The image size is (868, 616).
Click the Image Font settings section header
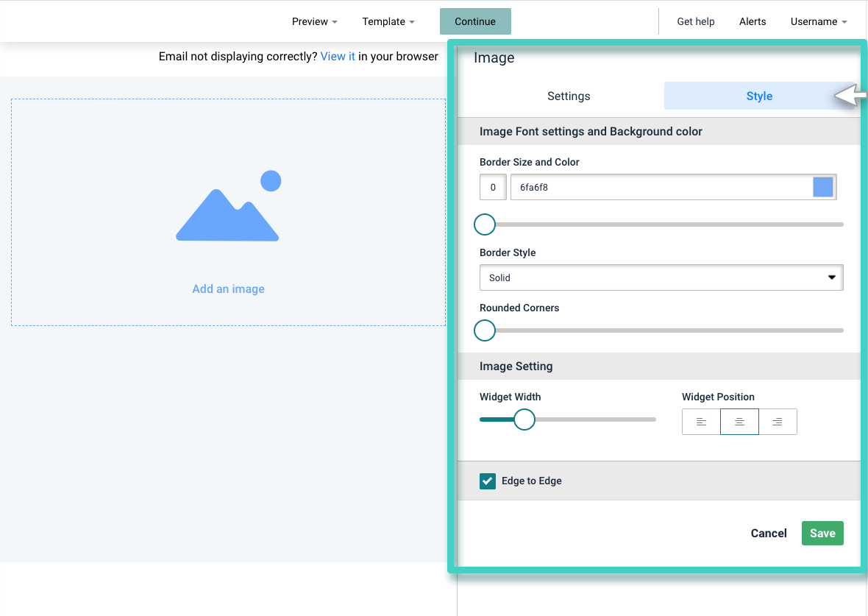(x=659, y=131)
